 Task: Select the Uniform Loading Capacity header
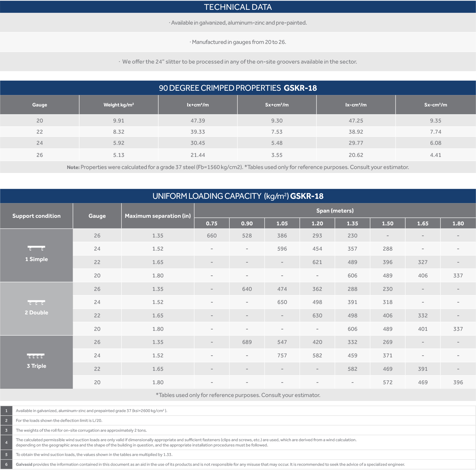click(x=238, y=196)
